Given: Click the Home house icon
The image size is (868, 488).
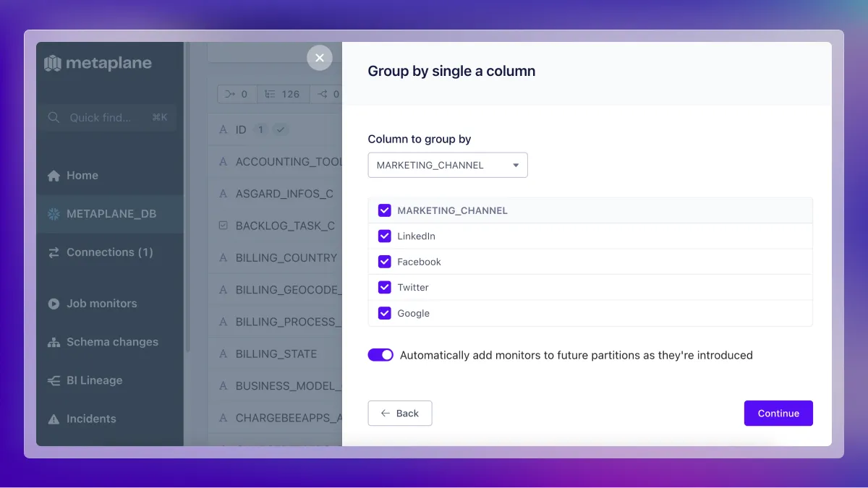Looking at the screenshot, I should pyautogui.click(x=54, y=176).
